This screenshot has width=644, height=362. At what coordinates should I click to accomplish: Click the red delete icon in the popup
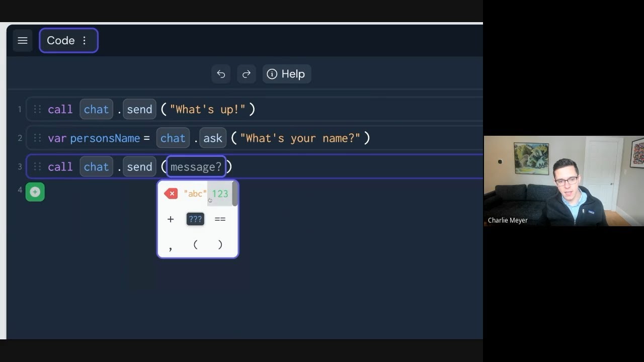click(171, 193)
